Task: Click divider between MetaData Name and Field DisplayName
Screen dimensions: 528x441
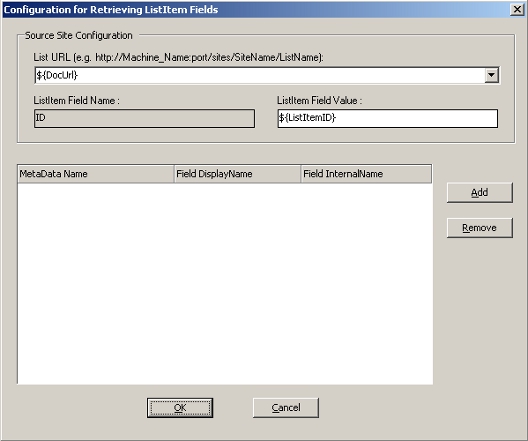Action: pos(174,174)
